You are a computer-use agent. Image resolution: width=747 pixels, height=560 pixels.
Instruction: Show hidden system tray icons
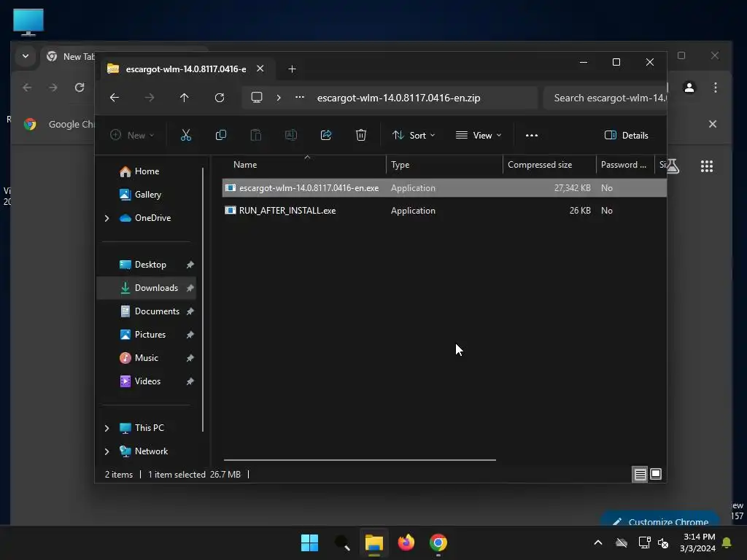pyautogui.click(x=598, y=542)
